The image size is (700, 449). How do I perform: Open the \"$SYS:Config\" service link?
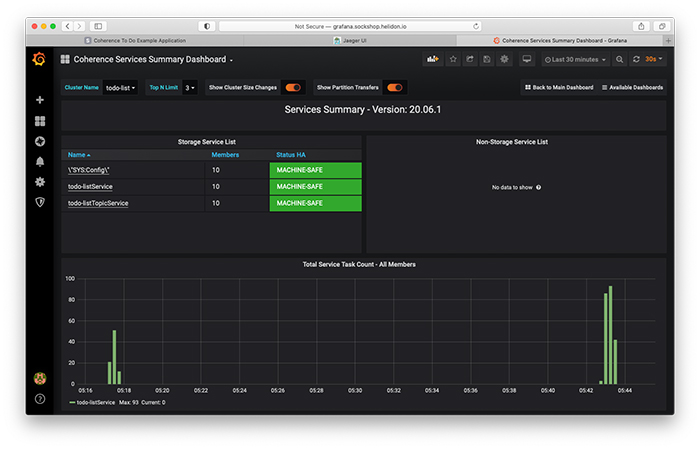[88, 170]
